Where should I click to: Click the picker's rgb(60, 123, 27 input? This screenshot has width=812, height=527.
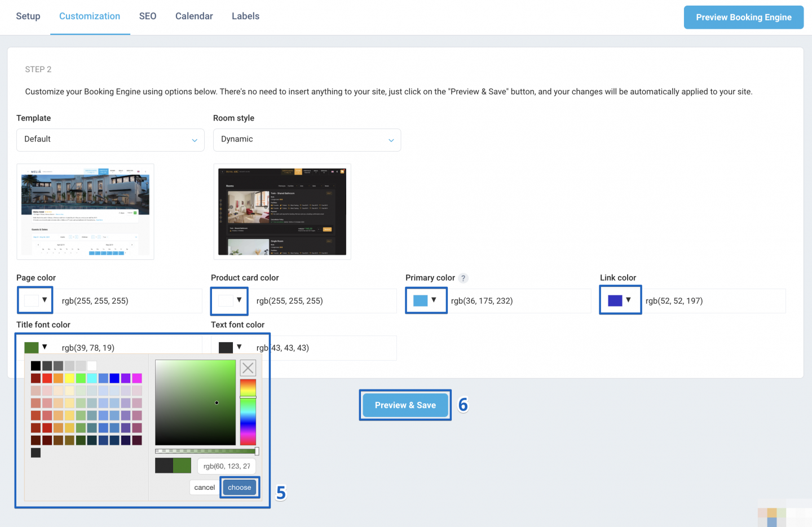pos(227,466)
